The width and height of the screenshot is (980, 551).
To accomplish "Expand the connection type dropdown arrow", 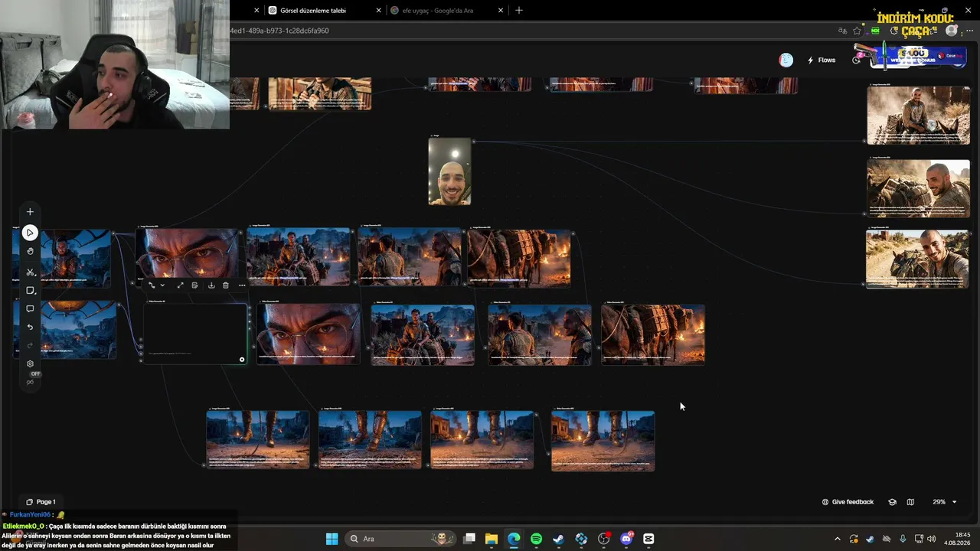I will [162, 285].
